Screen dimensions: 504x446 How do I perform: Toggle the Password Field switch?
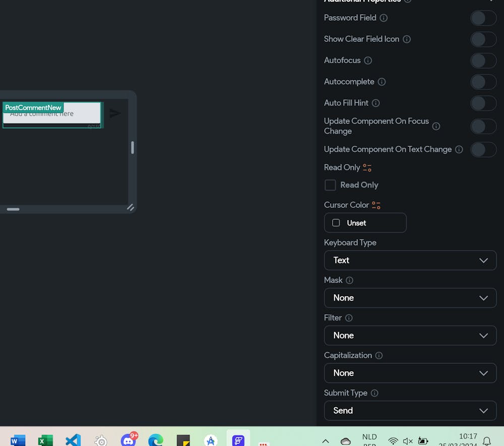(x=483, y=18)
